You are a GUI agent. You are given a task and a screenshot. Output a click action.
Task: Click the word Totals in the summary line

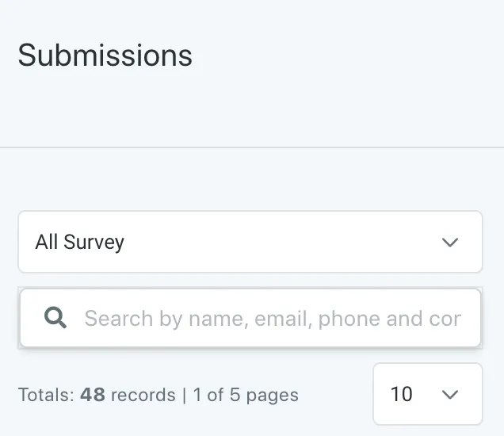pyautogui.click(x=46, y=395)
